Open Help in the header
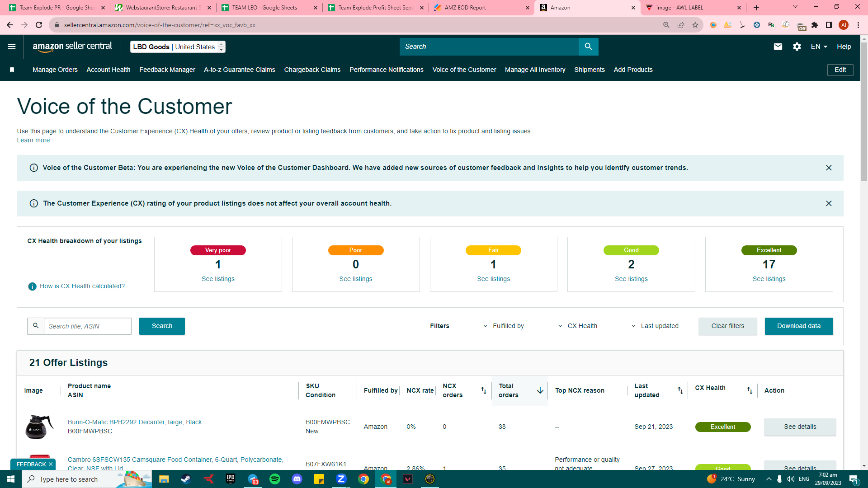This screenshot has width=868, height=488. click(x=844, y=47)
